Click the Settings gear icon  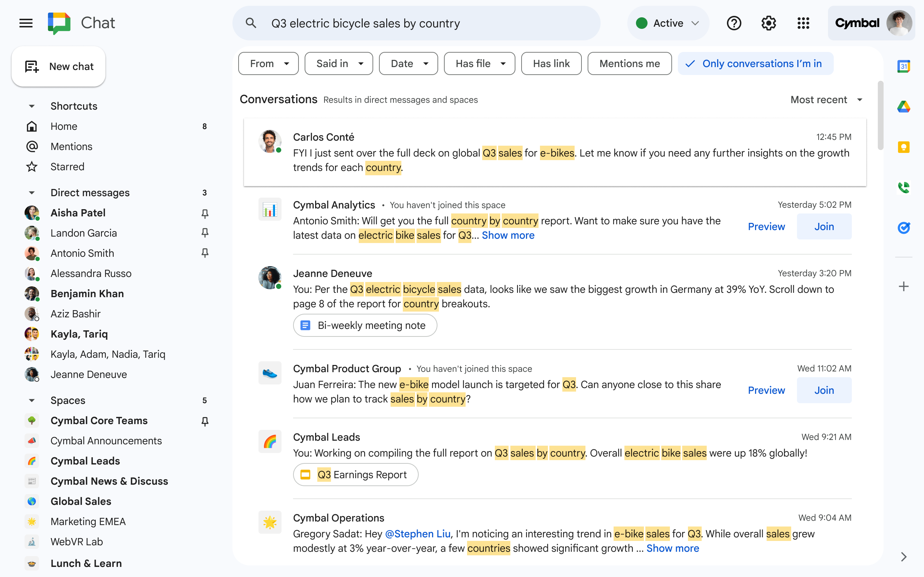[768, 23]
